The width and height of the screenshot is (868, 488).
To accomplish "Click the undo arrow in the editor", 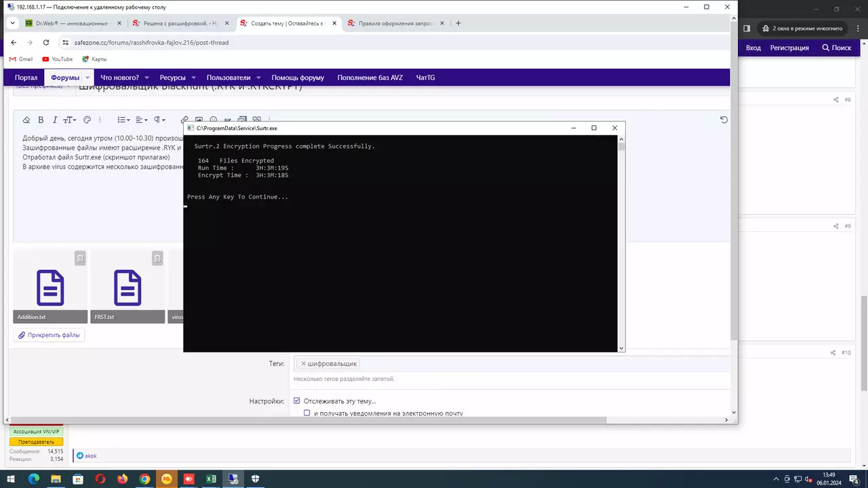I will (724, 120).
